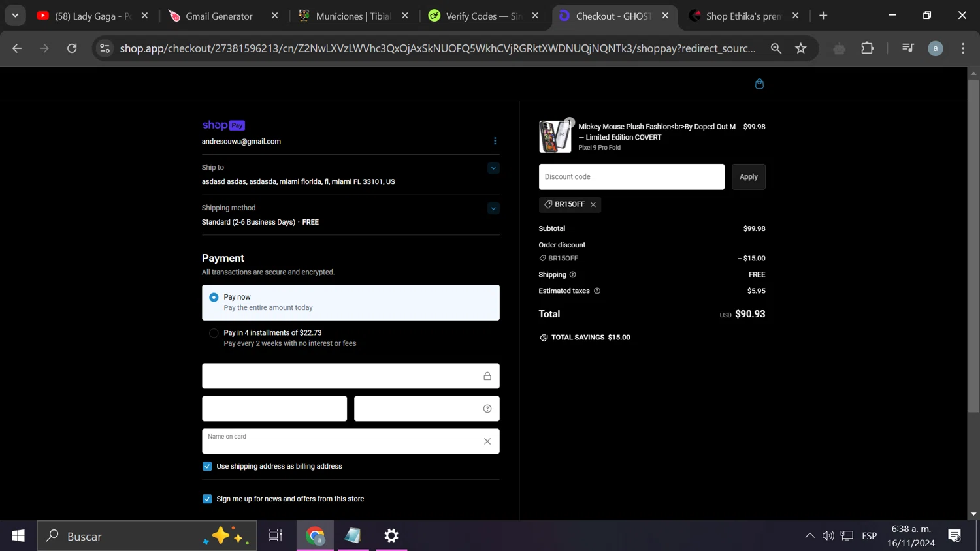Viewport: 980px width, 551px height.
Task: Click the browser address bar URL
Action: [438, 48]
